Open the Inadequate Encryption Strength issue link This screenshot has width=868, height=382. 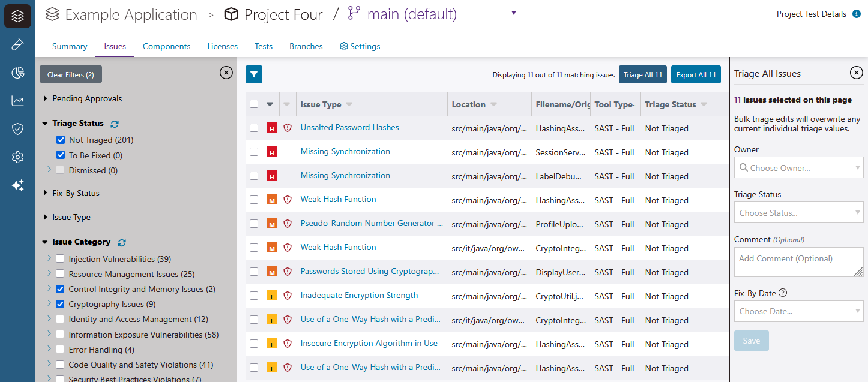pyautogui.click(x=359, y=295)
